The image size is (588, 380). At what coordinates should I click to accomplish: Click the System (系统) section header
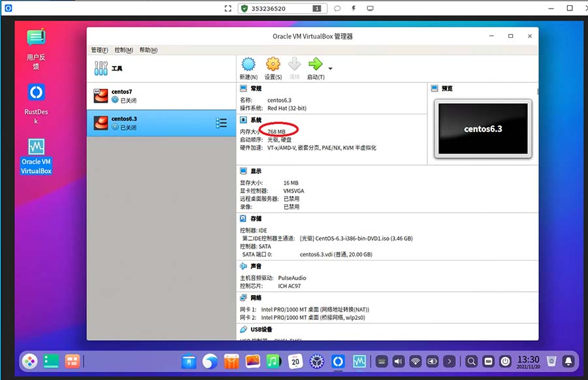click(256, 120)
